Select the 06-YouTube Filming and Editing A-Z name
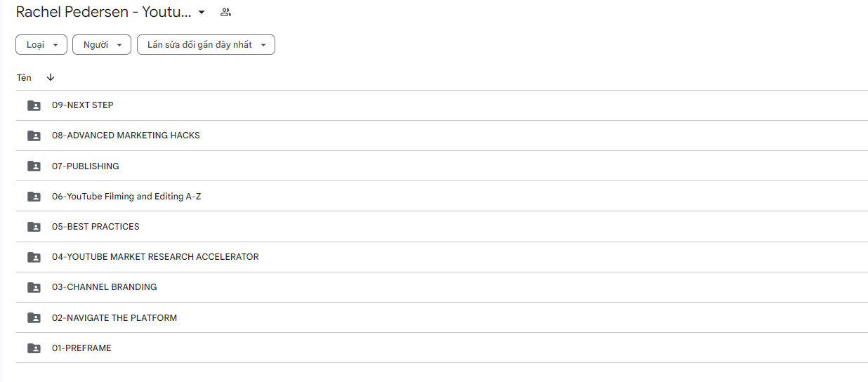The image size is (868, 382). coord(126,197)
